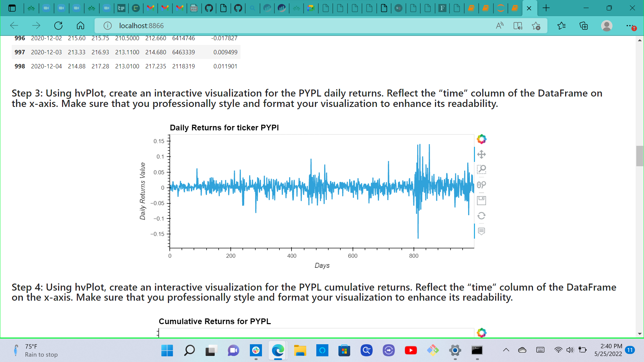Screen dimensions: 644x362
Task: Open the Bokeh website via its logo icon
Action: (481, 139)
